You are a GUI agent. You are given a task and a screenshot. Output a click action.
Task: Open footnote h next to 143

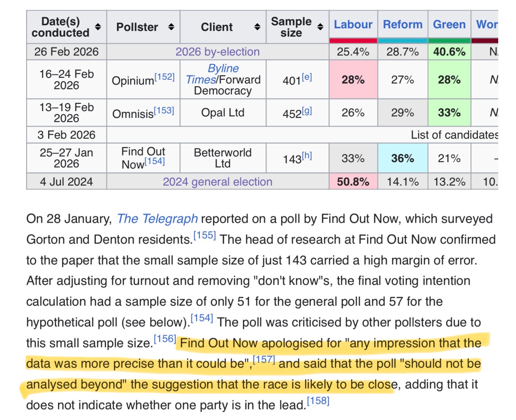[307, 156]
